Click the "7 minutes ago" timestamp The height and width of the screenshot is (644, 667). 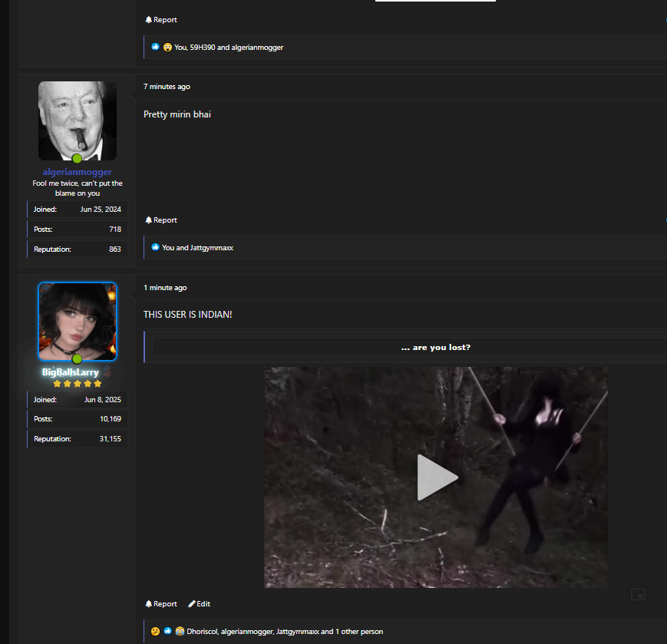167,87
